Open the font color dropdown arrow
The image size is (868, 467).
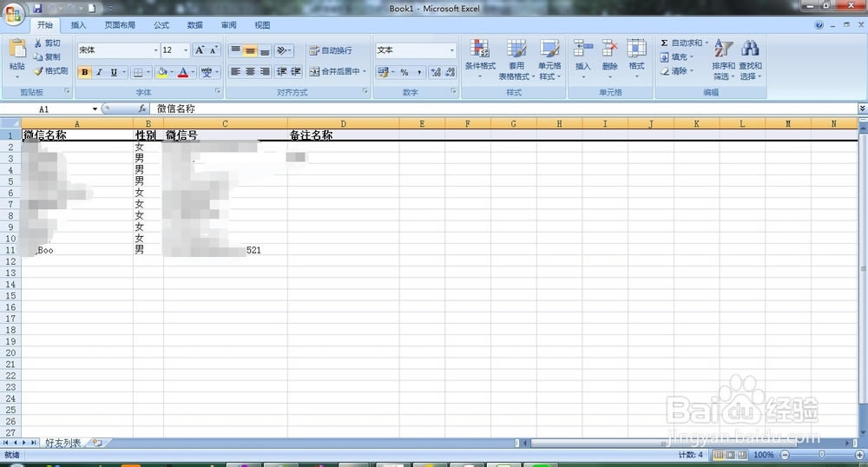pyautogui.click(x=193, y=72)
